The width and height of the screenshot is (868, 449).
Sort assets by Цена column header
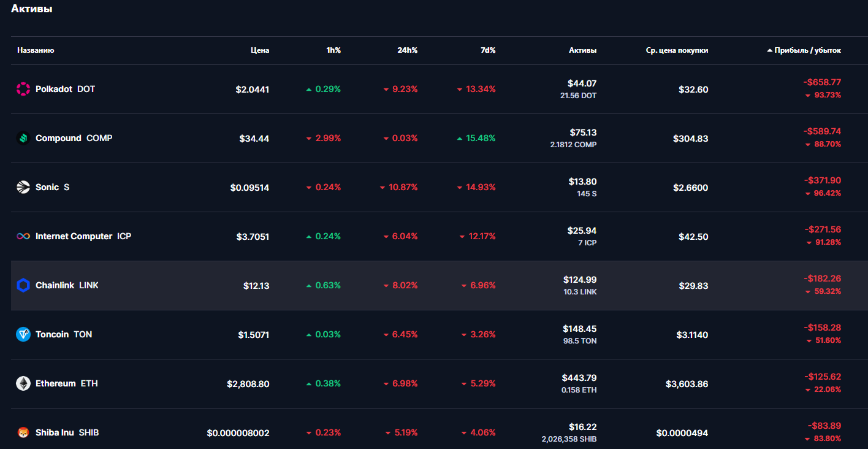260,50
